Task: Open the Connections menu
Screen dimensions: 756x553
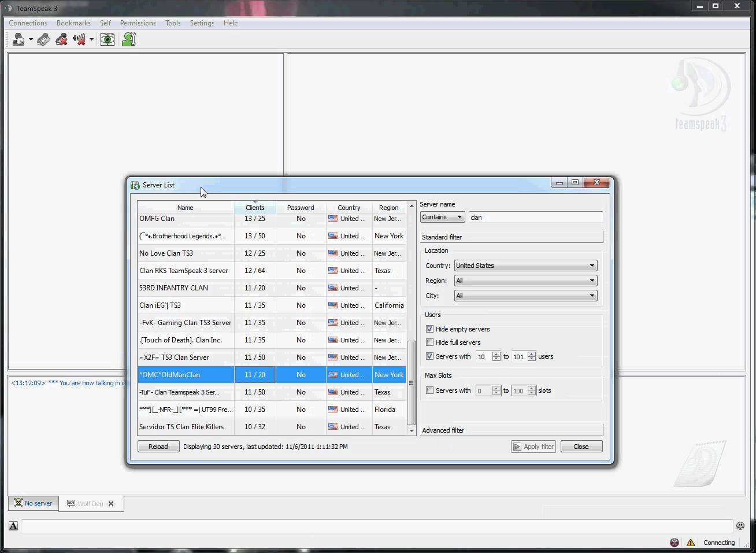Action: pyautogui.click(x=28, y=23)
